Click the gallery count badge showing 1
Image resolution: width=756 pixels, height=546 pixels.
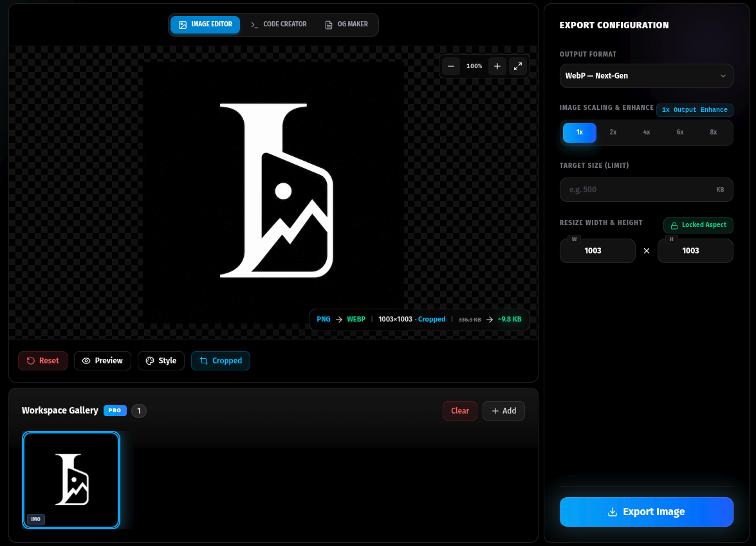[139, 410]
